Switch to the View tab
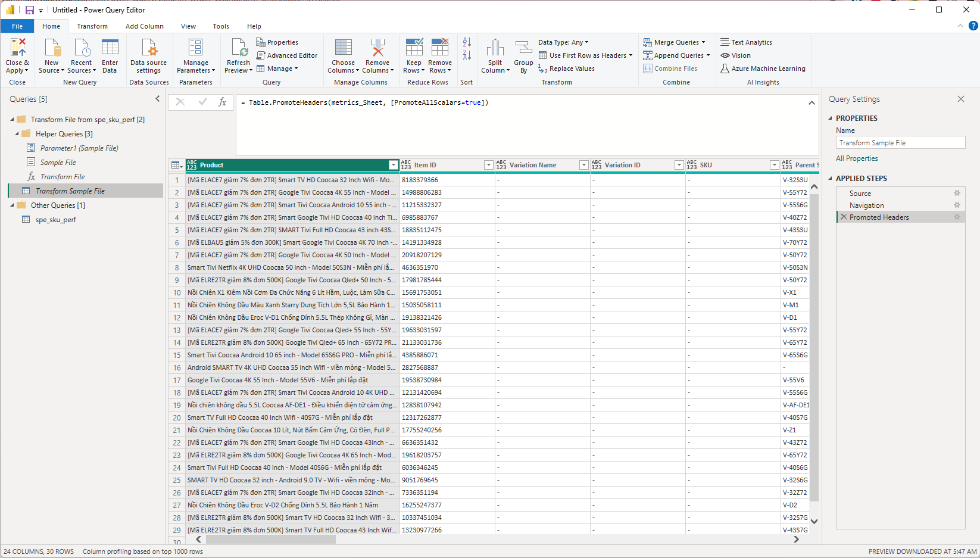This screenshot has width=980, height=558. (x=188, y=26)
